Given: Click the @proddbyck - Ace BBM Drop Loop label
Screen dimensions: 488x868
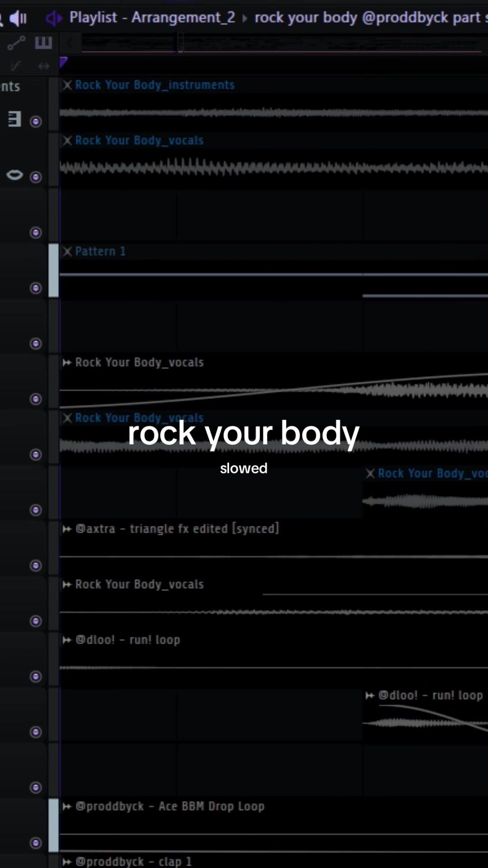Looking at the screenshot, I should [170, 806].
